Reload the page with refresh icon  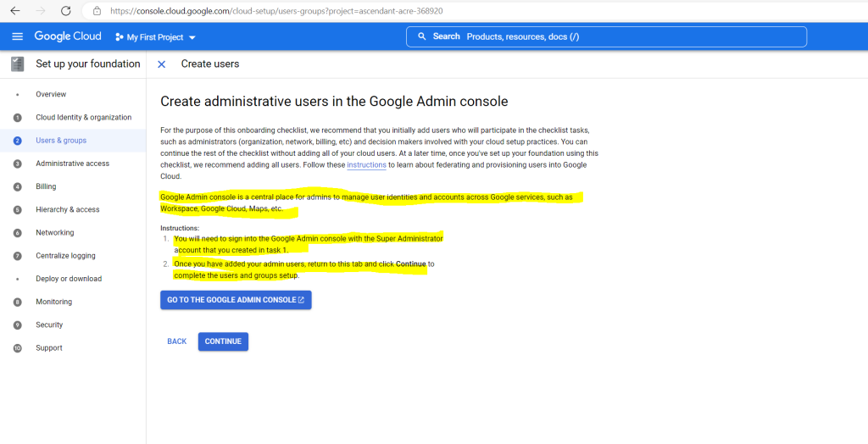(65, 10)
